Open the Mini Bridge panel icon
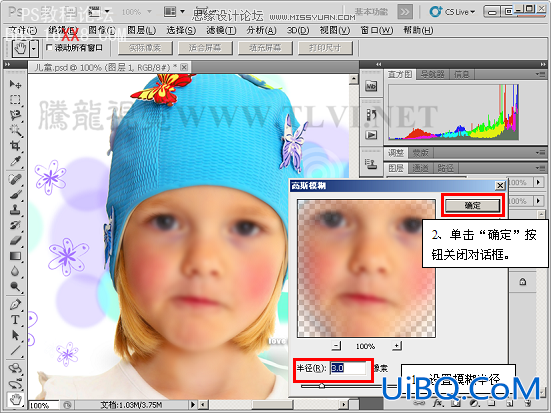The width and height of the screenshot is (551, 413). [371, 86]
